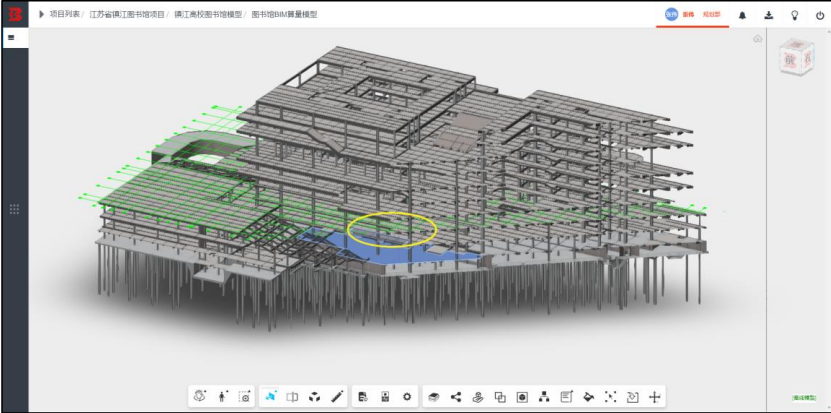Click the dotted grid handle on sidebar
Viewport: 831px width, 413px height.
pos(15,209)
